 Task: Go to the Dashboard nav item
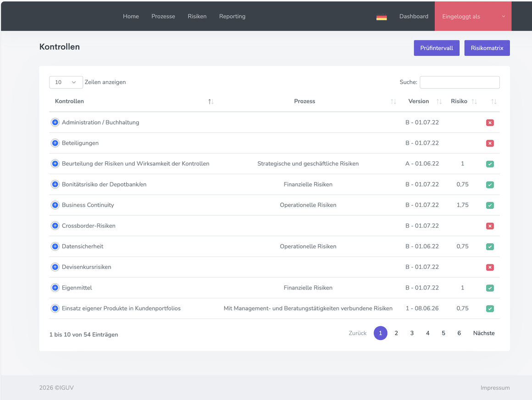(x=414, y=16)
